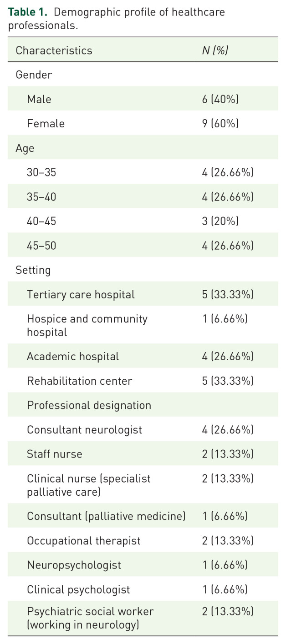The width and height of the screenshot is (286, 644).
Task: Click the 'Setting' section heading
Action: tap(33, 270)
